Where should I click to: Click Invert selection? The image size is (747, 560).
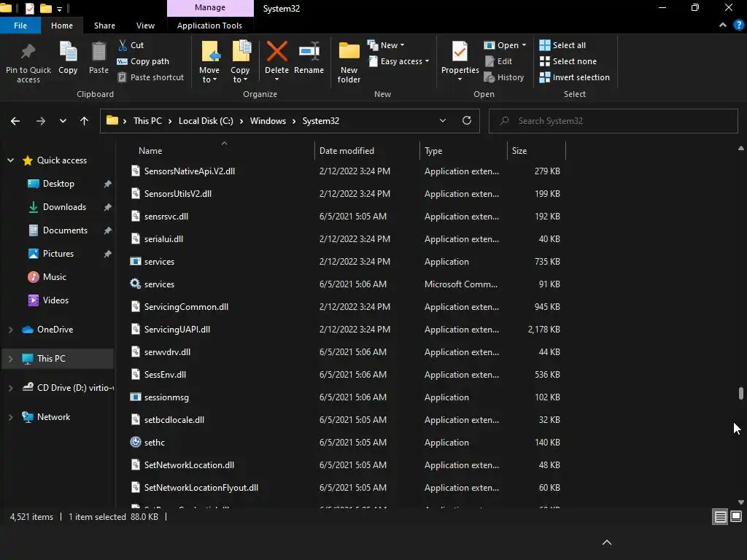point(575,77)
